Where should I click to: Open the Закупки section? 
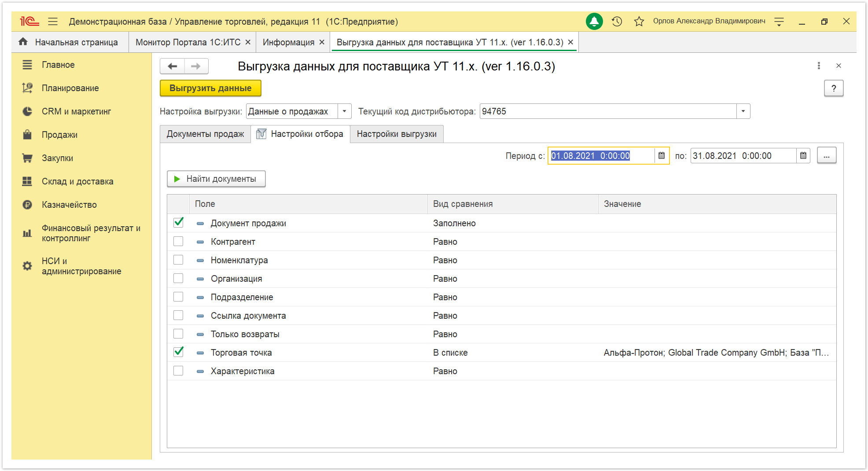click(x=57, y=158)
